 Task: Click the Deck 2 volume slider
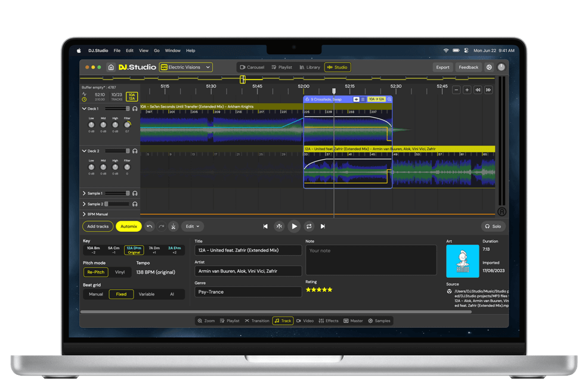coord(117,151)
